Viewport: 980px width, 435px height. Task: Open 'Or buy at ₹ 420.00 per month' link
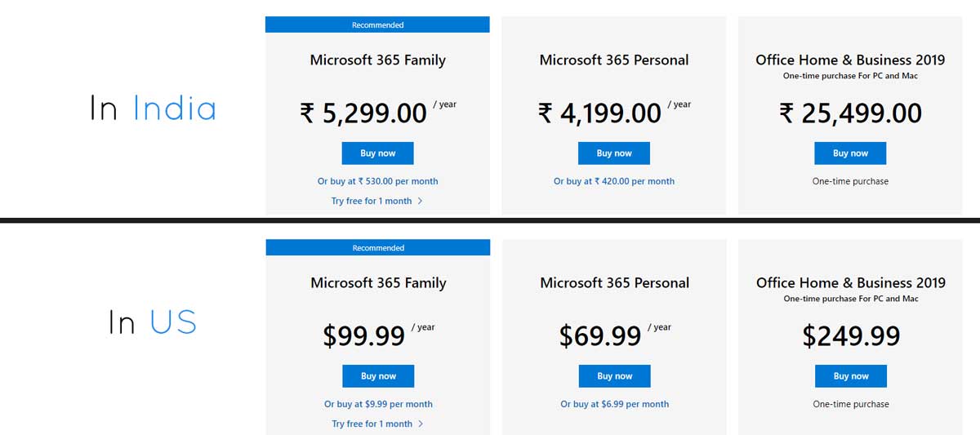tap(614, 181)
